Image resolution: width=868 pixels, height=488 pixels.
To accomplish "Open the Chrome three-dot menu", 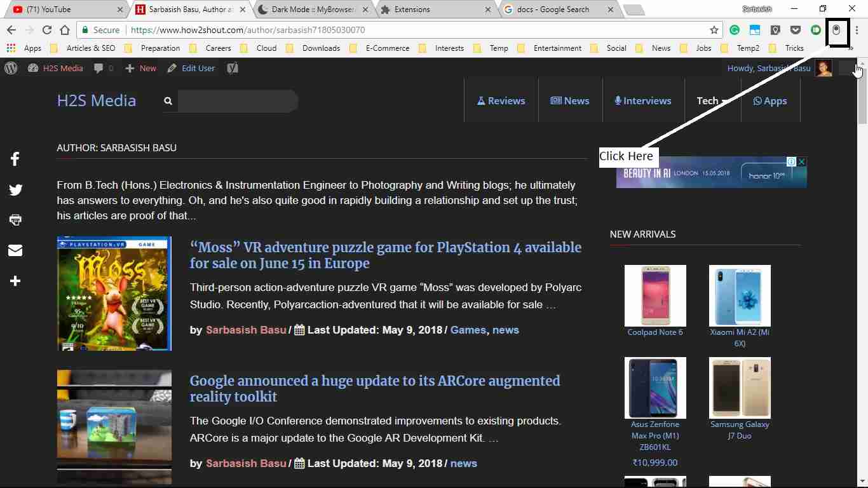I will click(x=857, y=30).
